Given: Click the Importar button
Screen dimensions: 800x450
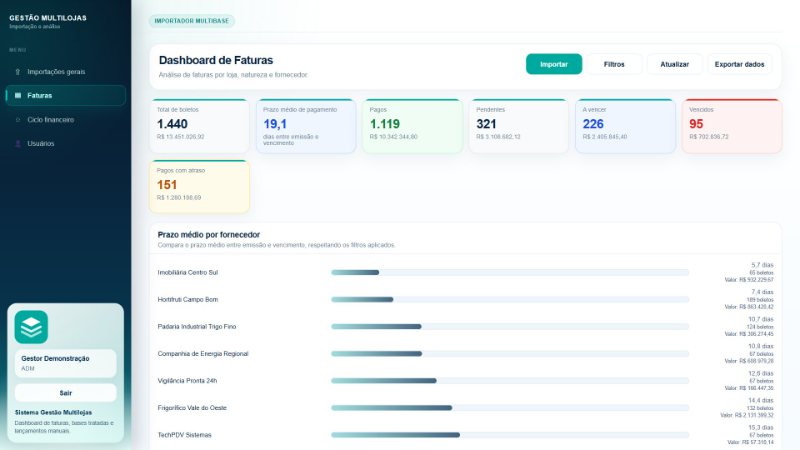Looking at the screenshot, I should 554,64.
